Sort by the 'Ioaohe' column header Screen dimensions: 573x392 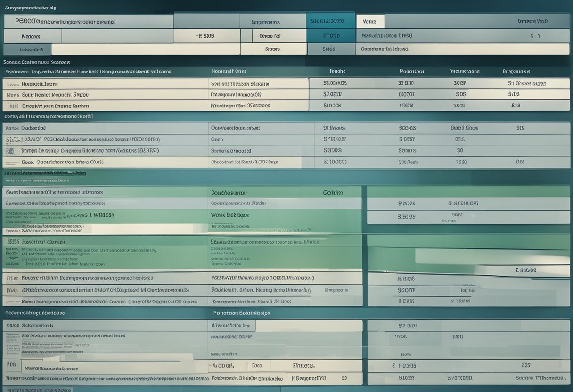pyautogui.click(x=337, y=72)
